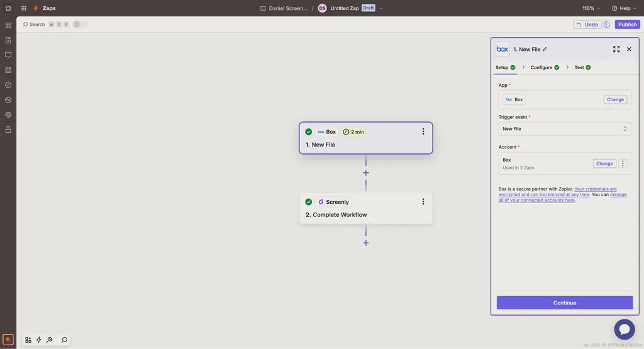The image size is (644, 349).
Task: Edit step name with pencil icon
Action: 545,49
